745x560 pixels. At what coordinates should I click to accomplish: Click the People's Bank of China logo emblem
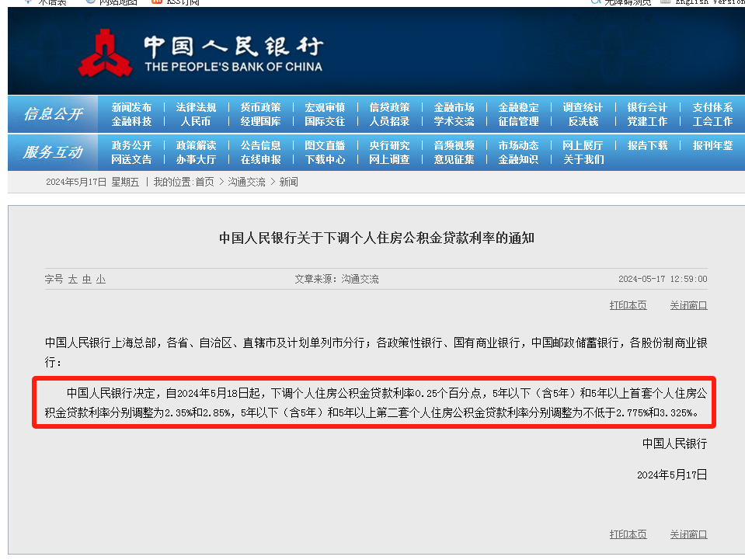tap(105, 53)
